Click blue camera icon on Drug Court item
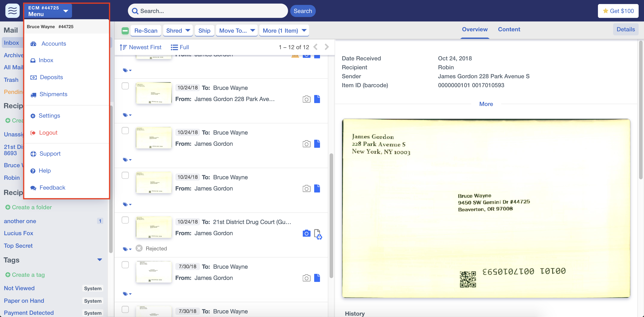644x317 pixels. (306, 233)
